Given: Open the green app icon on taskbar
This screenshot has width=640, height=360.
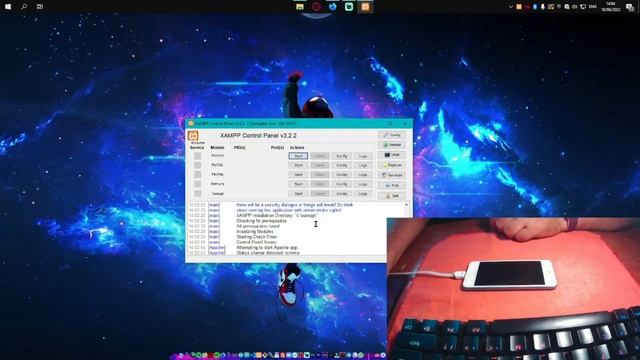Looking at the screenshot, I should 349,7.
